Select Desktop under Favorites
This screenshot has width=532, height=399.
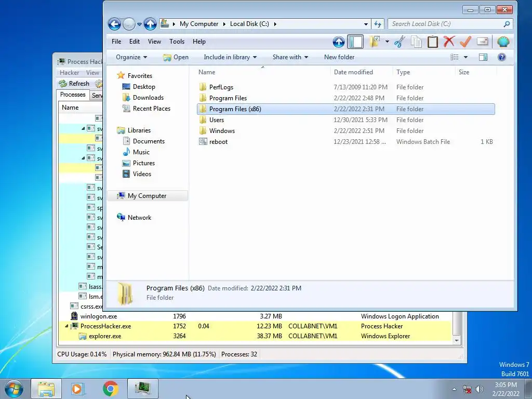(144, 87)
